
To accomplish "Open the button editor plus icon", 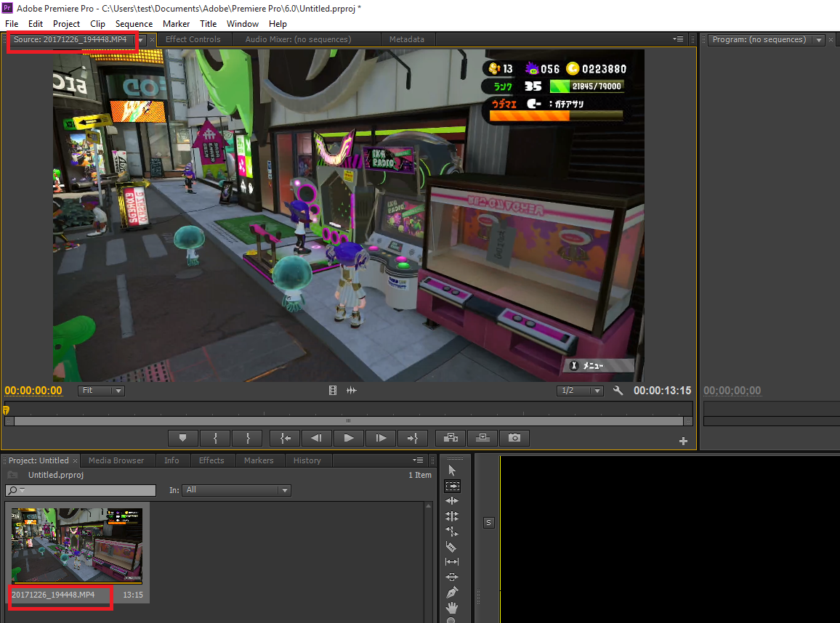I will tap(683, 441).
